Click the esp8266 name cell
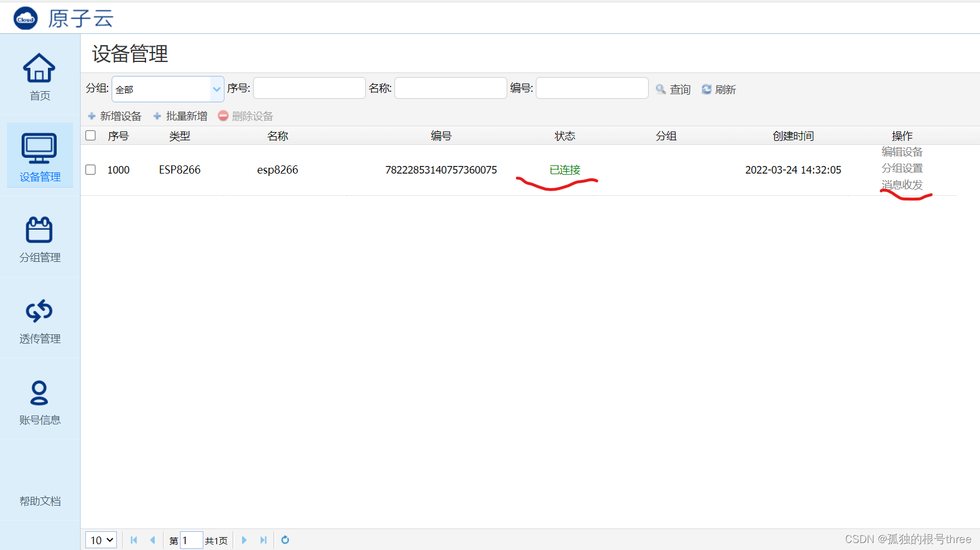The height and width of the screenshot is (550, 980). pos(278,170)
